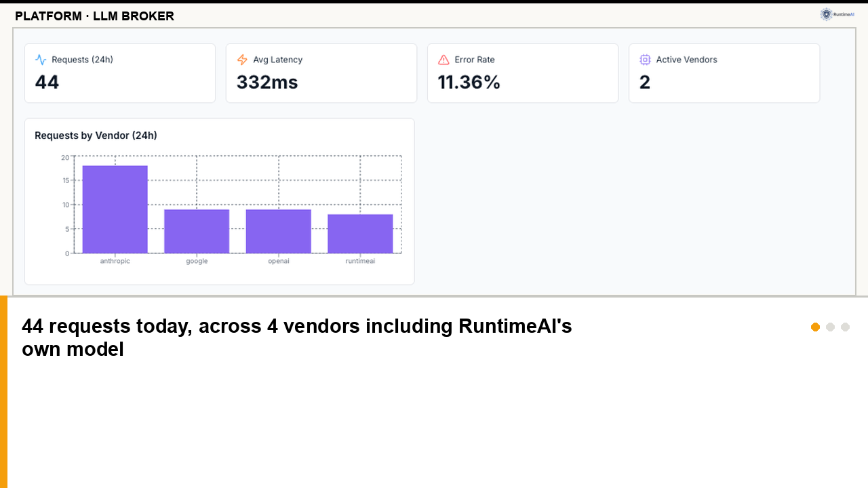Viewport: 868px width, 488px height.
Task: Click the "openai" x-axis label
Action: tap(279, 261)
